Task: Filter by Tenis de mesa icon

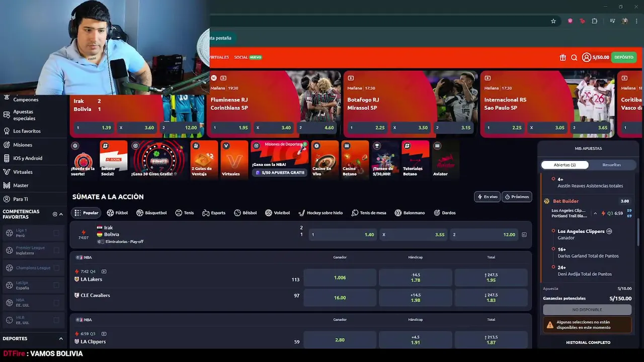Action: pyautogui.click(x=369, y=213)
